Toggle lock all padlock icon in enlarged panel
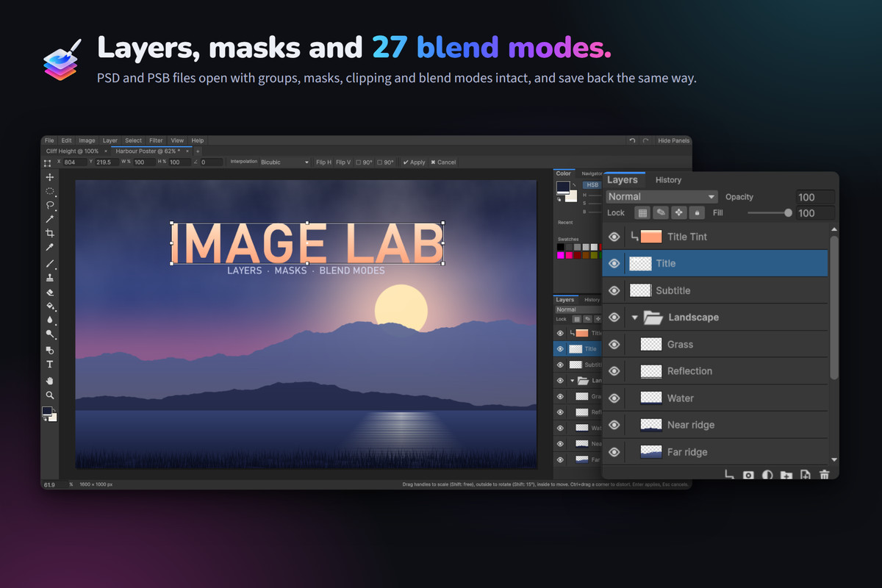Screen dimensions: 882x588 click(x=698, y=212)
